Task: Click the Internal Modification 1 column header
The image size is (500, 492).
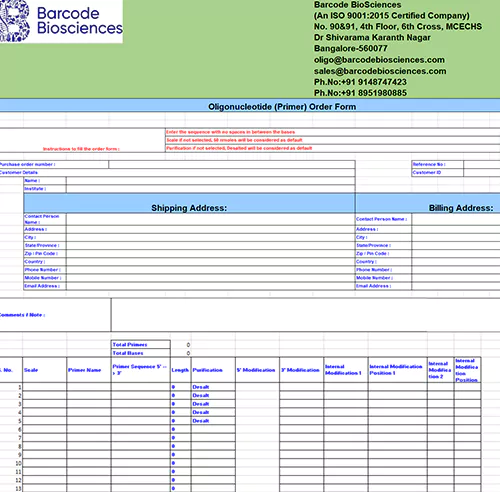Action: pos(346,370)
